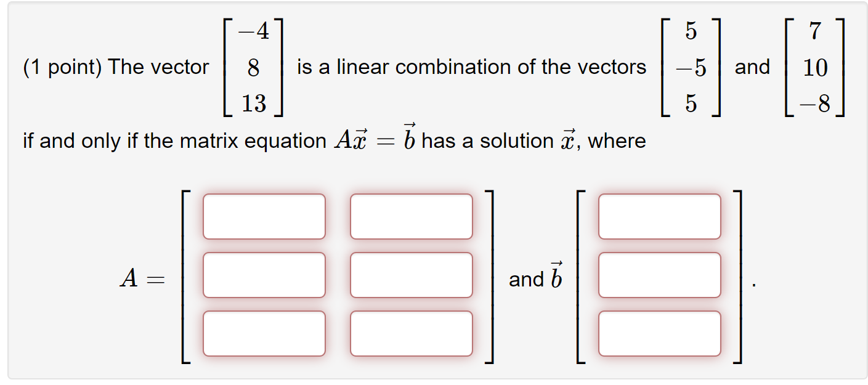Click the 'and' text between the vectors

pos(753,67)
